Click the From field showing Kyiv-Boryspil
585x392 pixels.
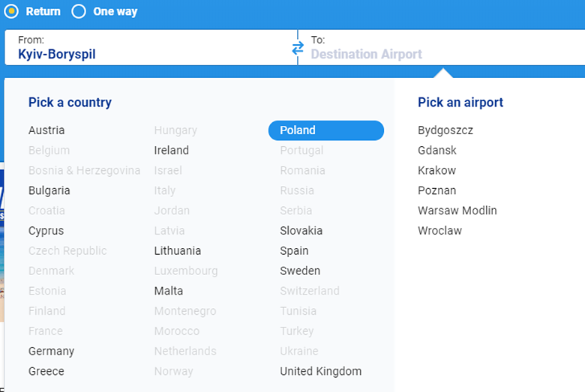pyautogui.click(x=150, y=47)
